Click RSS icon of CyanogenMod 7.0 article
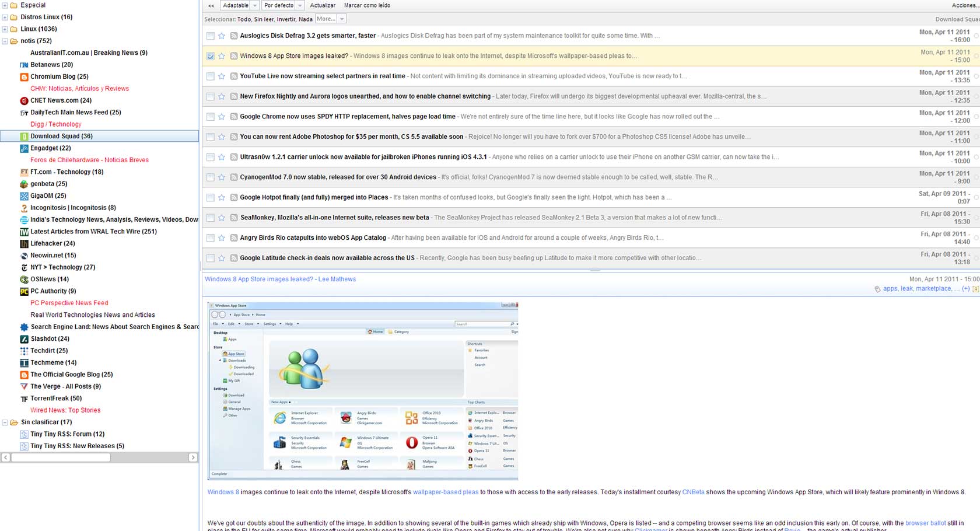980x531 pixels. [x=233, y=177]
